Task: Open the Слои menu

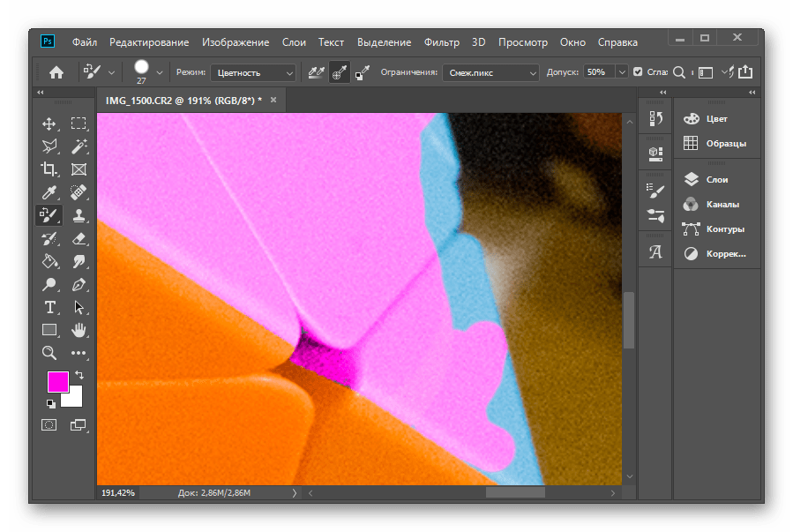Action: point(294,42)
